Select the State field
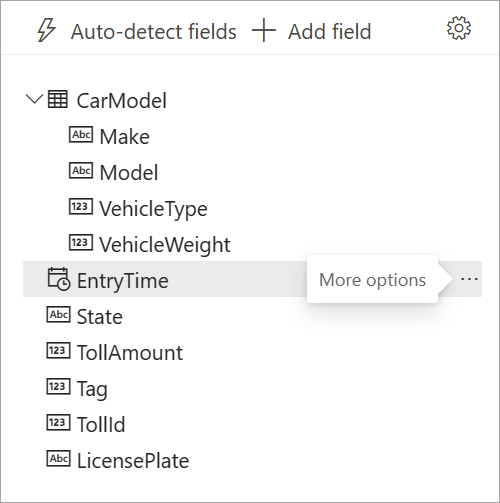500x503 pixels. point(100,316)
